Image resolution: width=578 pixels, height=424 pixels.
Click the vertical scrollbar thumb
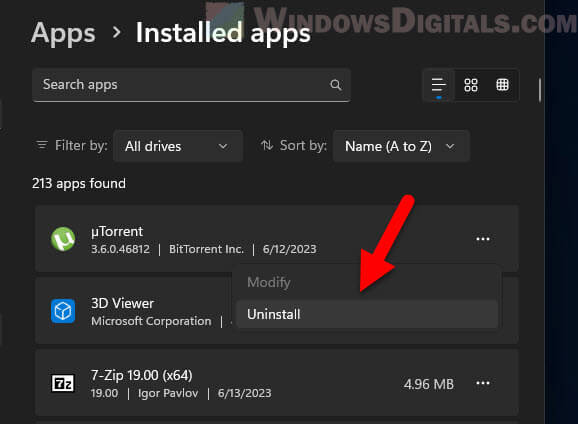point(540,90)
